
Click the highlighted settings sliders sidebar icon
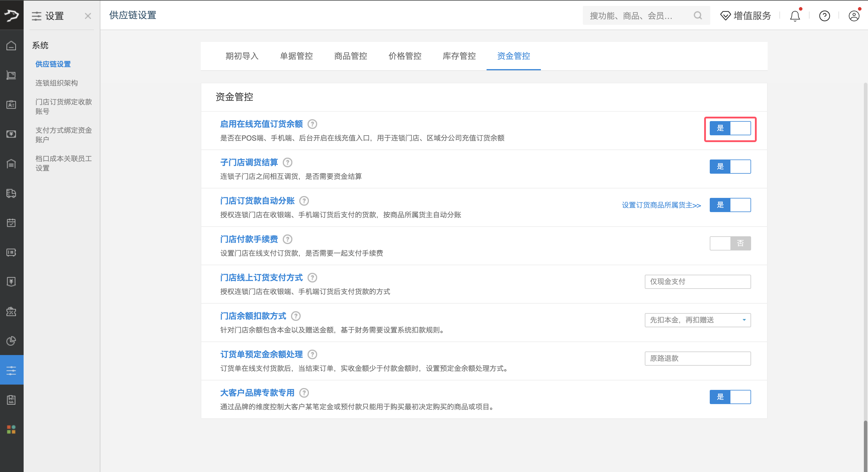pyautogui.click(x=12, y=370)
